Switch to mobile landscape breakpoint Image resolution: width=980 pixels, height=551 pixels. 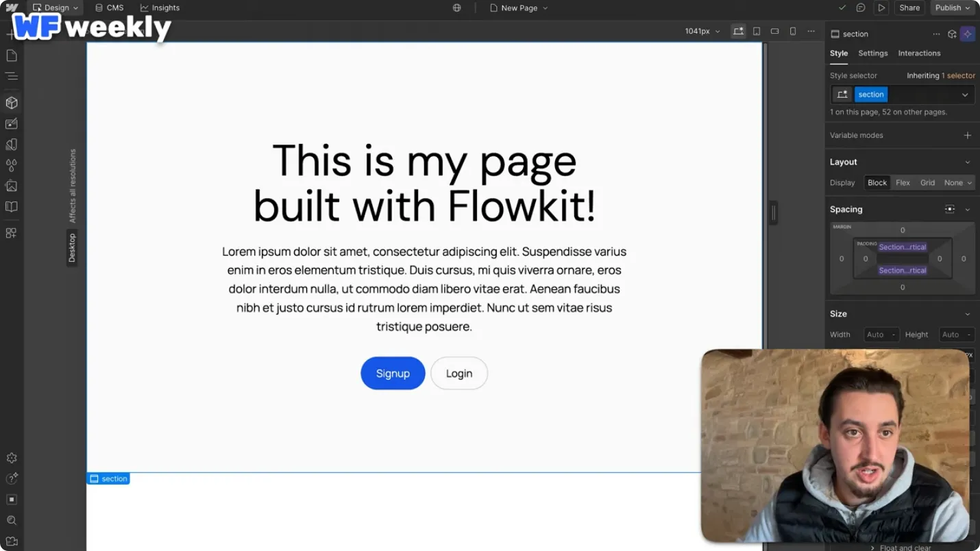coord(775,32)
